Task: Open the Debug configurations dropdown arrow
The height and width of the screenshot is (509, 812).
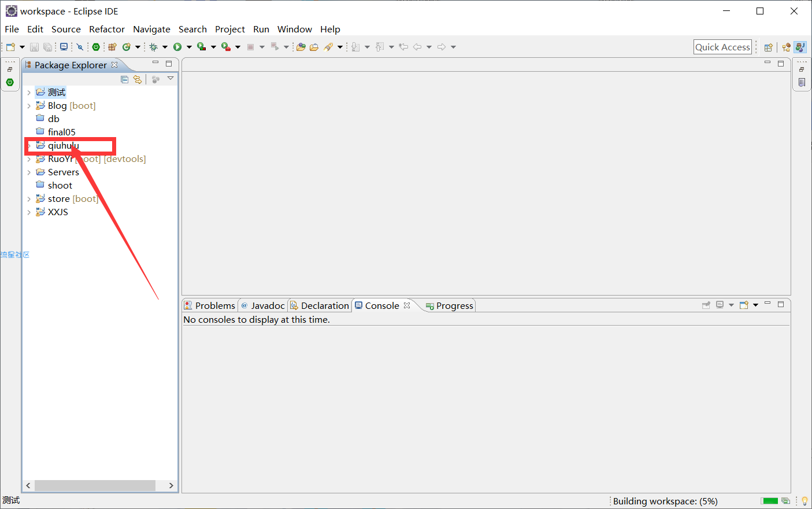Action: [165, 47]
